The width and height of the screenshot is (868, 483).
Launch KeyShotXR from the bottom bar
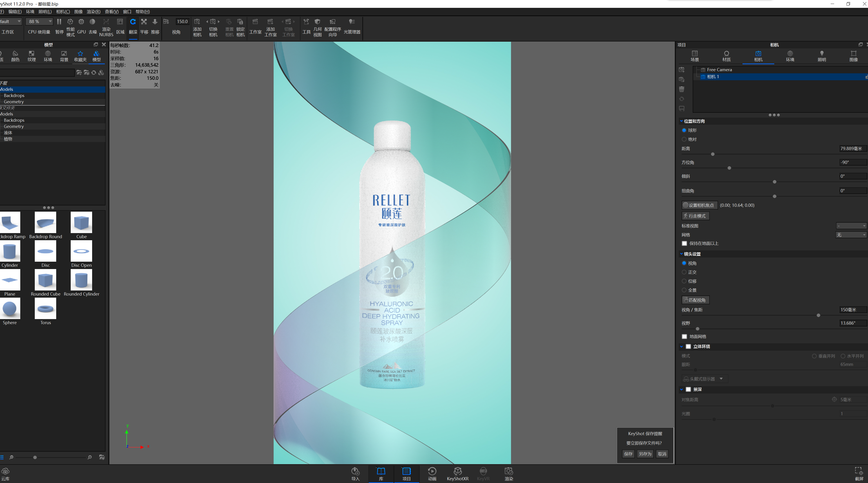click(x=458, y=474)
